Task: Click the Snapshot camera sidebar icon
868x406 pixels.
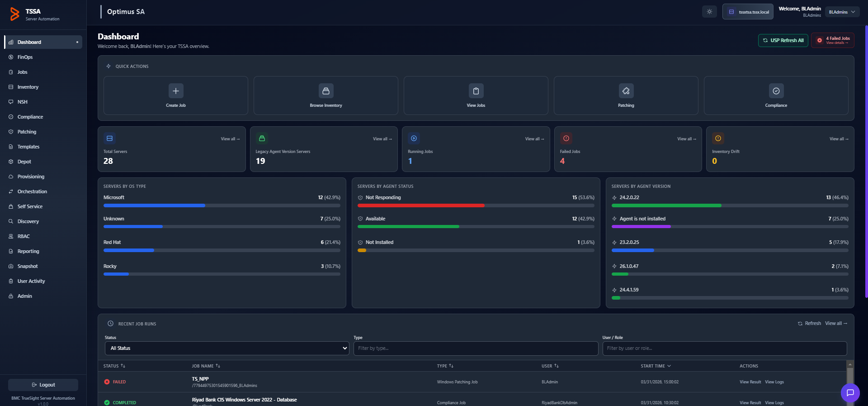Action: (x=11, y=266)
